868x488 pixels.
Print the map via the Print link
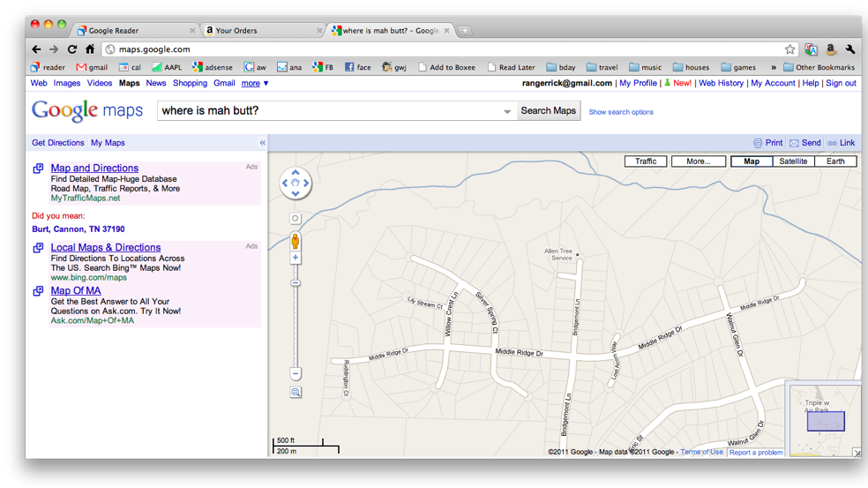[767, 143]
